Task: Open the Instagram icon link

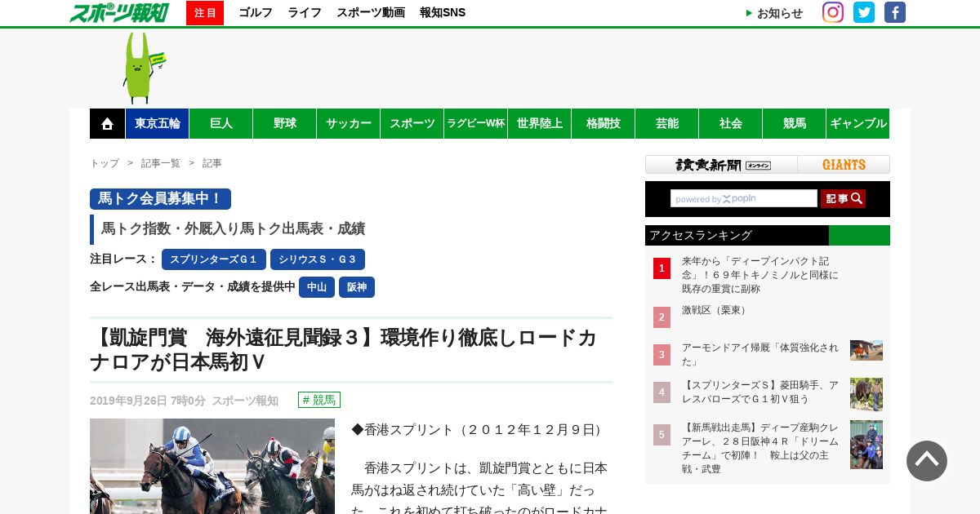Action: click(833, 12)
